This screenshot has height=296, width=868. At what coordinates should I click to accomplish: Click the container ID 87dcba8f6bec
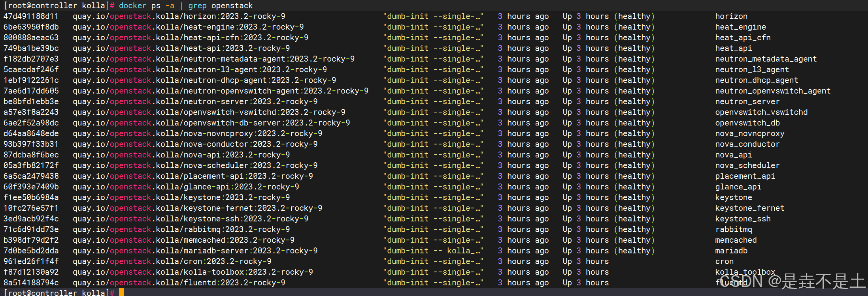click(31, 155)
